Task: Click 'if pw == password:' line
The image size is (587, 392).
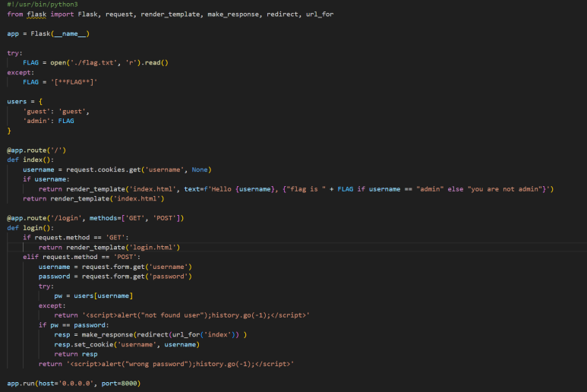Action: tap(74, 325)
